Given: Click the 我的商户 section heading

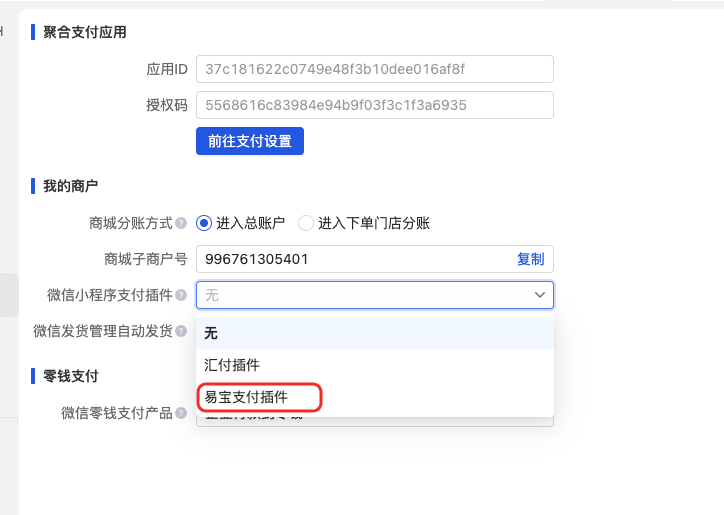Looking at the screenshot, I should coord(70,186).
